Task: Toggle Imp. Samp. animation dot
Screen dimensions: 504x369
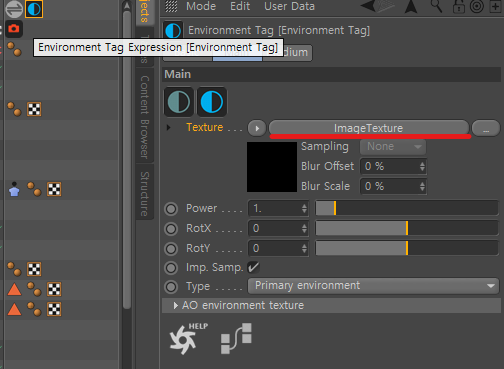Action: click(171, 268)
